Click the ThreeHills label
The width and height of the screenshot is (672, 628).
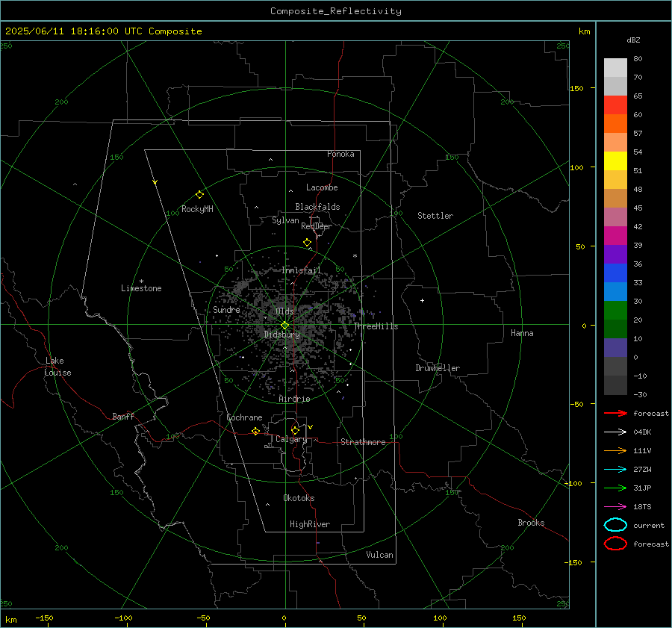pos(376,326)
